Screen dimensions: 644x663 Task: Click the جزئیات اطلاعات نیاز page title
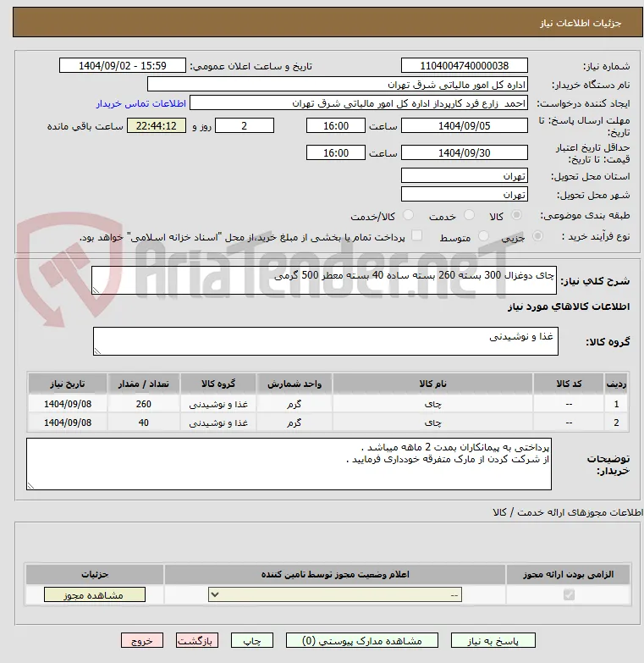coord(581,23)
